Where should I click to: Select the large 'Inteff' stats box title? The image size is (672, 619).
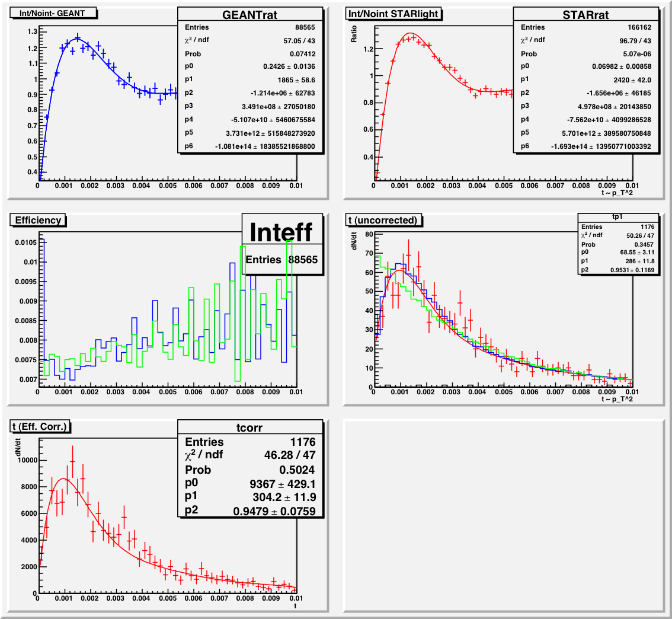(281, 231)
